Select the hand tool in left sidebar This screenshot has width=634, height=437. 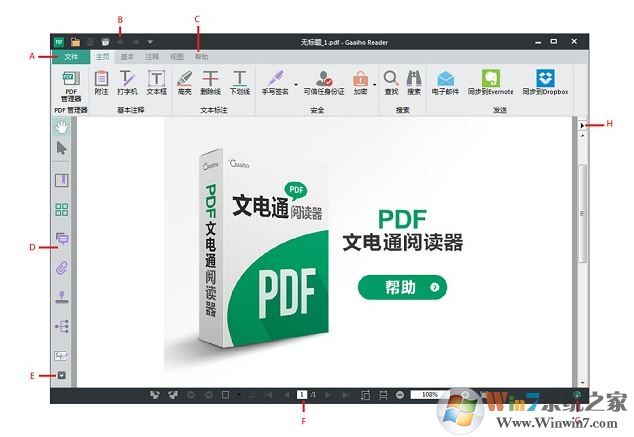pos(61,127)
